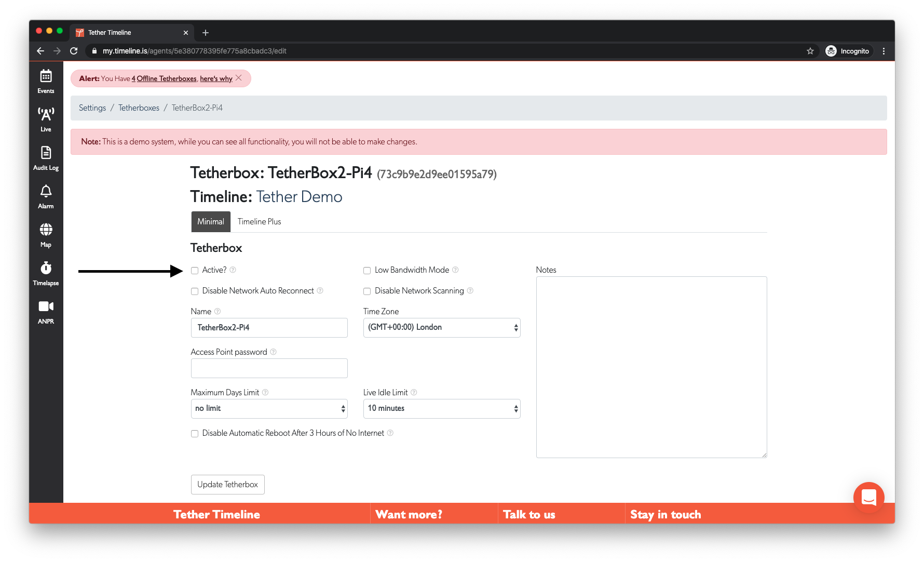This screenshot has height=562, width=924.
Task: Change the Live Idle Limit value
Action: coord(441,408)
